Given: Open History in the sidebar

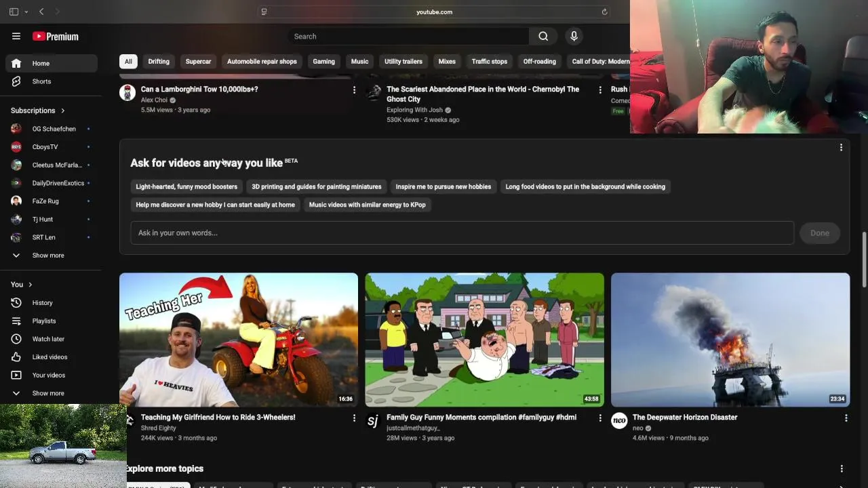Looking at the screenshot, I should (52, 303).
